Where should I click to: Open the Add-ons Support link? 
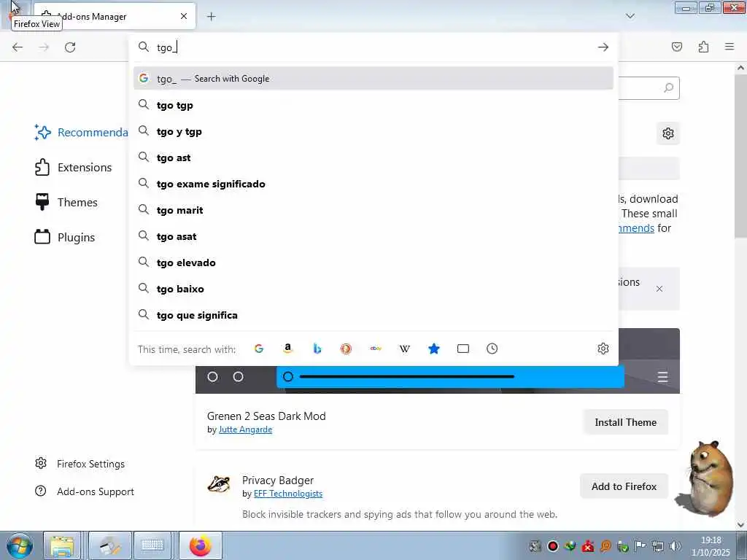pos(85,491)
